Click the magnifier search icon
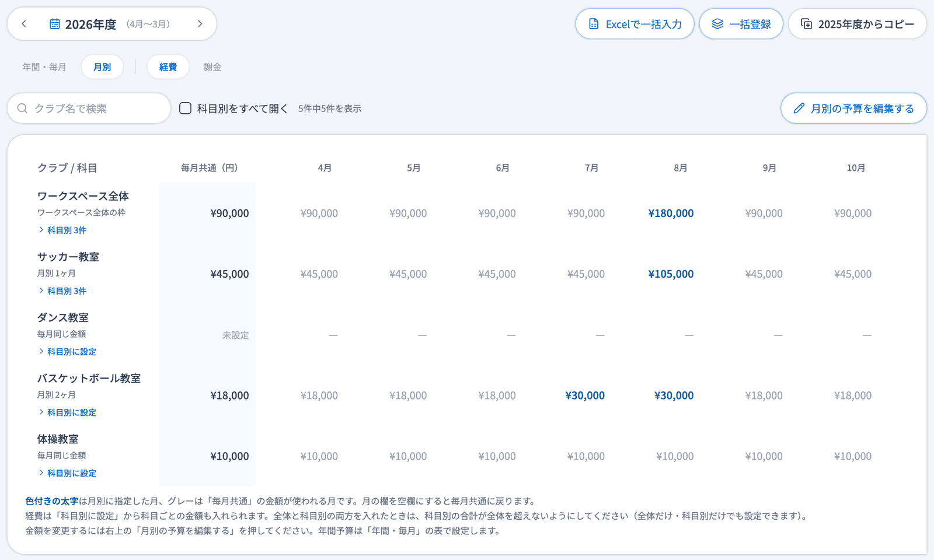Image resolution: width=934 pixels, height=560 pixels. pos(22,108)
